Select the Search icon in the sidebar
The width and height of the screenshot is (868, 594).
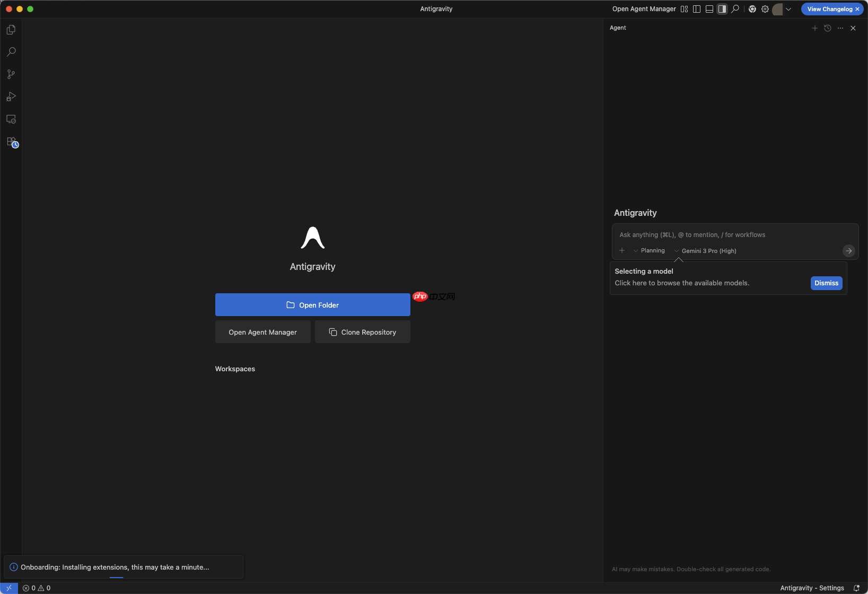point(11,52)
